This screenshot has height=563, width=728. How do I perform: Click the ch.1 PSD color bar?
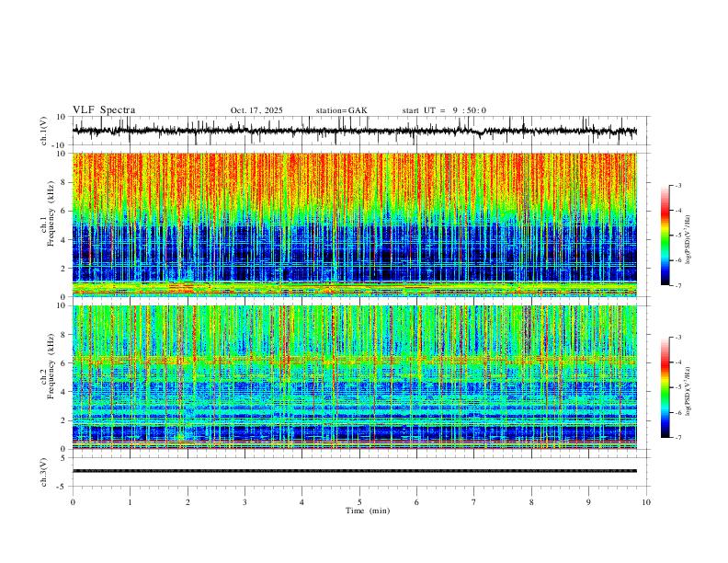pos(665,236)
